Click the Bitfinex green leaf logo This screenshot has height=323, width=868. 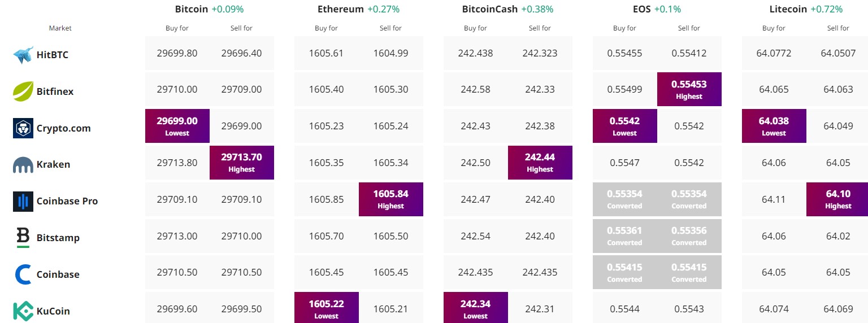[x=23, y=91]
